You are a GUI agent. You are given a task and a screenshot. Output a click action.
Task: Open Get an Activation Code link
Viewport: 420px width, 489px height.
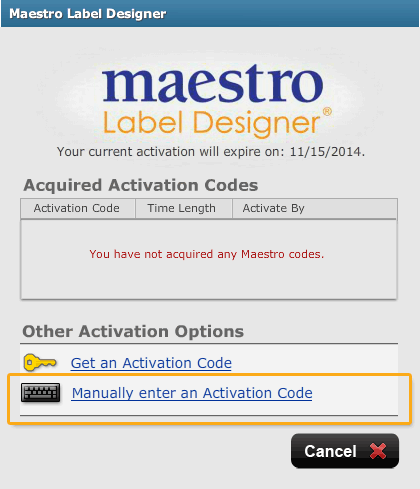pyautogui.click(x=151, y=363)
